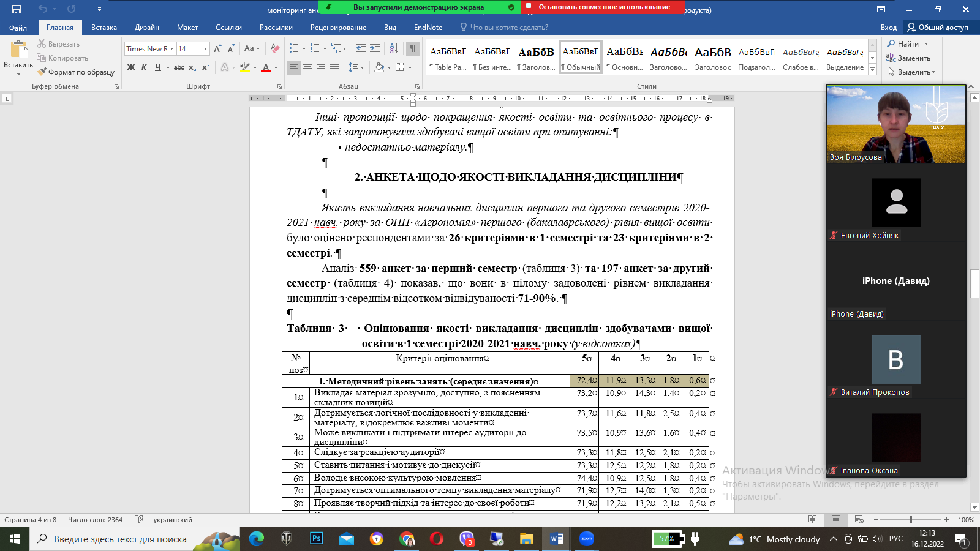The width and height of the screenshot is (980, 551).
Task: Open the borders dropdown arrow
Action: pyautogui.click(x=410, y=67)
